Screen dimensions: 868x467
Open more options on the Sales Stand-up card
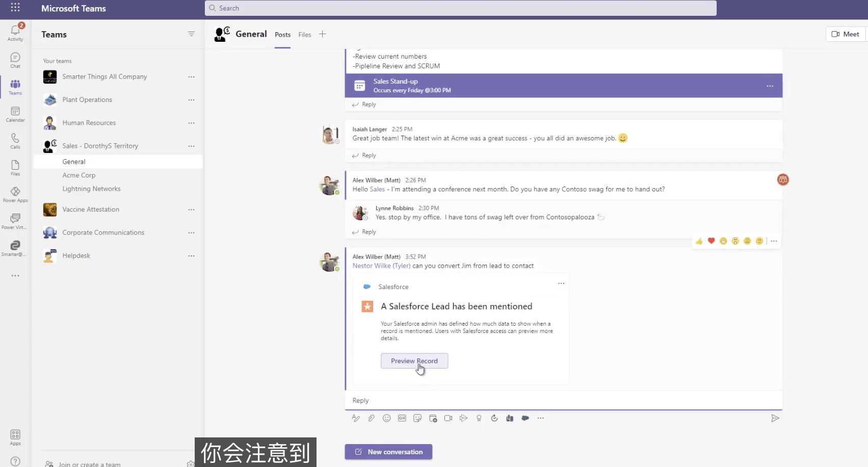click(x=770, y=86)
